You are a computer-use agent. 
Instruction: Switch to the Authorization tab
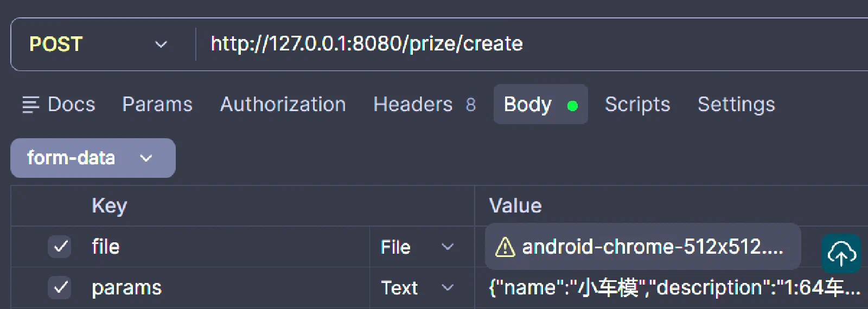coord(283,104)
